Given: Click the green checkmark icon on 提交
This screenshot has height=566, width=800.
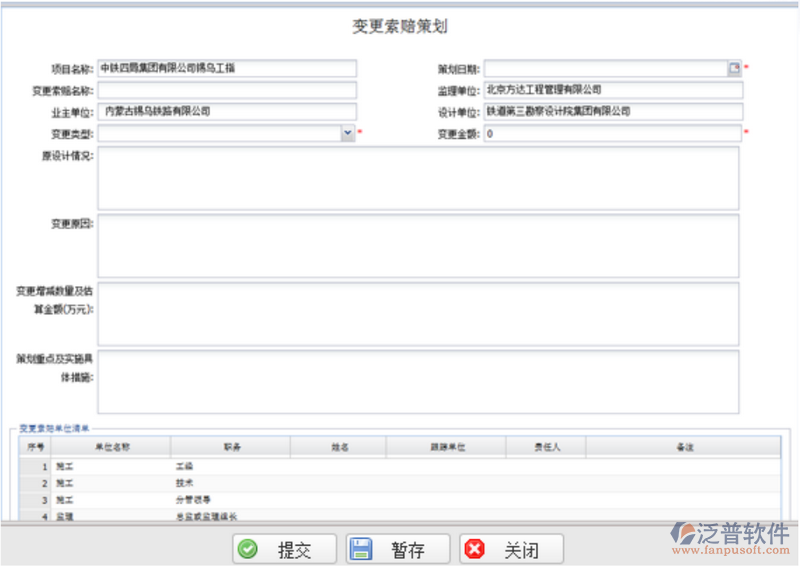Looking at the screenshot, I should (x=248, y=549).
